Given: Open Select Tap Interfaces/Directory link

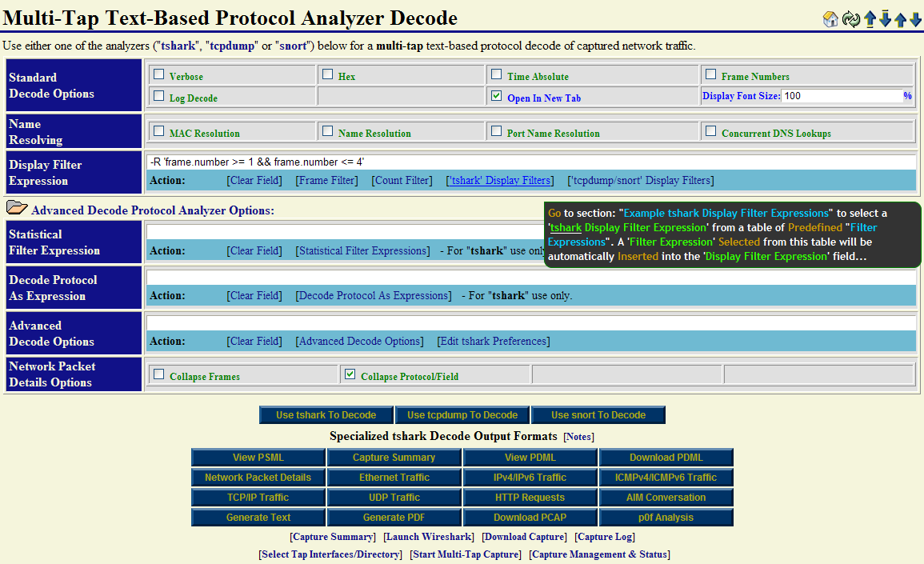Looking at the screenshot, I should 330,554.
